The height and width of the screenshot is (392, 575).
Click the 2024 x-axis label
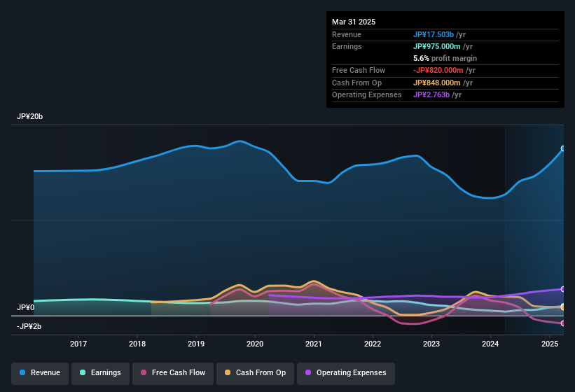(490, 344)
